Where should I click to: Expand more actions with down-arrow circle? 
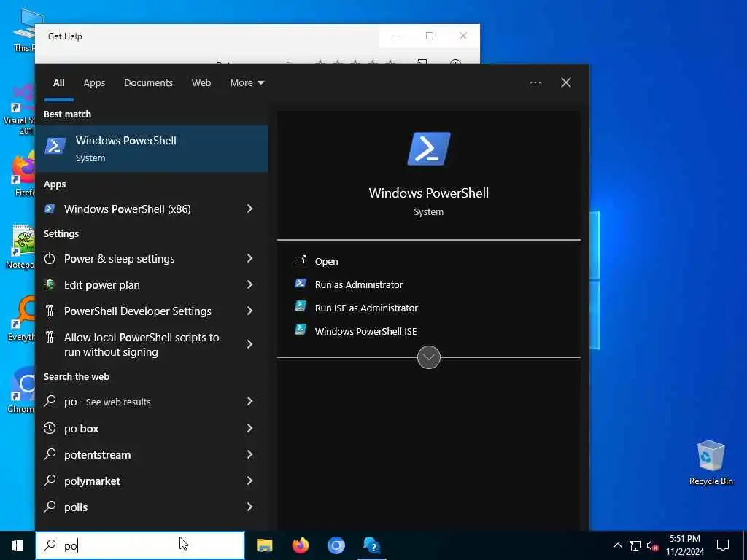(429, 357)
